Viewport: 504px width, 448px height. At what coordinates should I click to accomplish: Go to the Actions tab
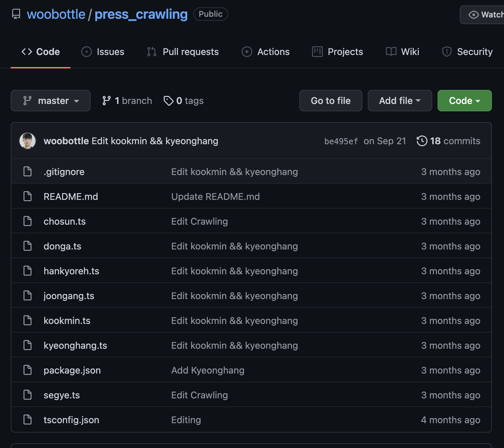265,52
